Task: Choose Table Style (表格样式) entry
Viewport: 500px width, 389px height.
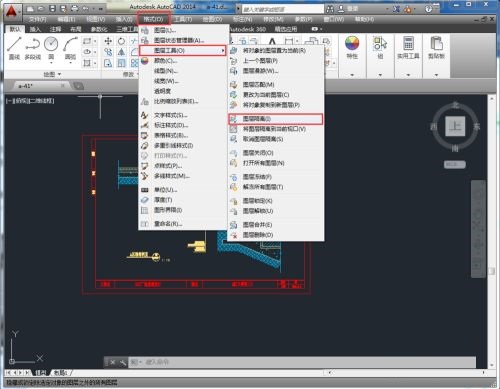Action: (x=183, y=135)
